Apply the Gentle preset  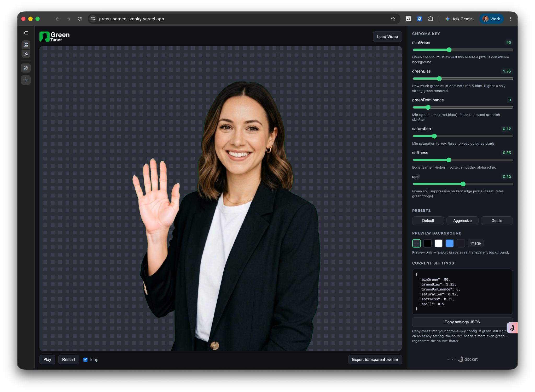coord(497,221)
